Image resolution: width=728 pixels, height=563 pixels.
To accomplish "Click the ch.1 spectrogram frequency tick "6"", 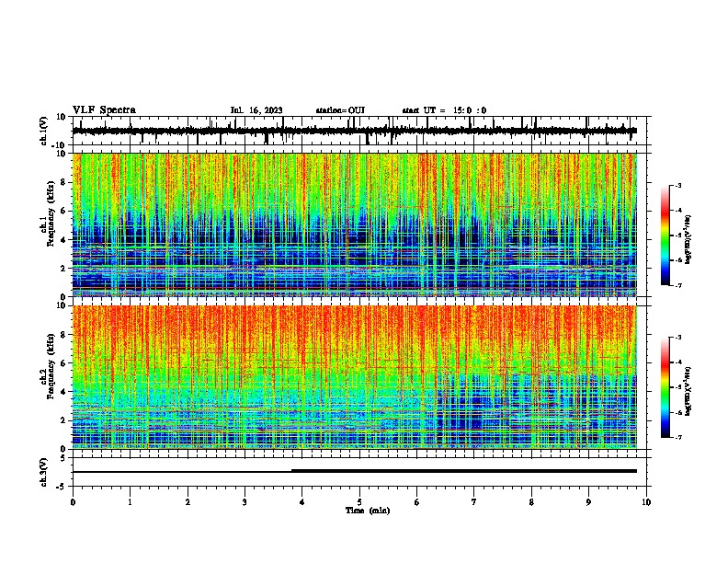I will (63, 212).
